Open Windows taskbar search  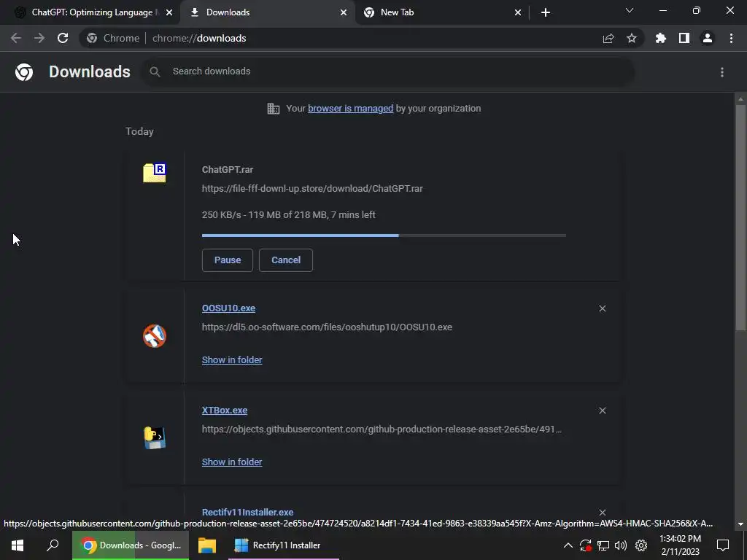53,545
